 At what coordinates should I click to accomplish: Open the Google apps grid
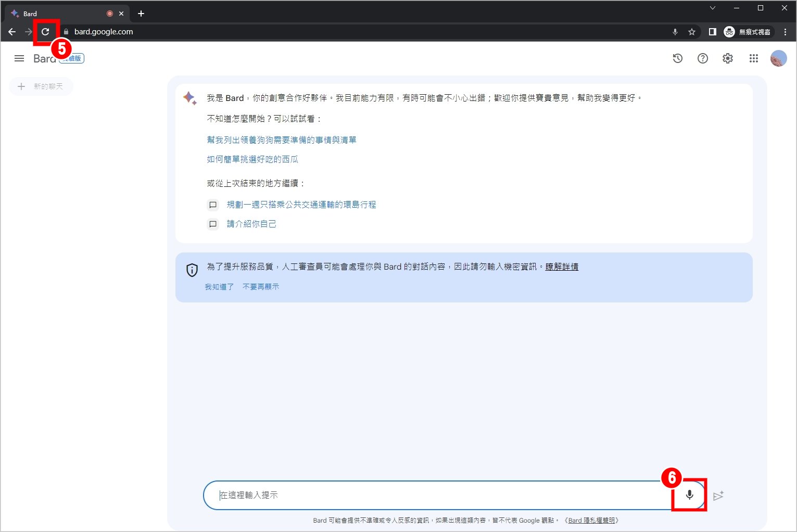click(754, 58)
